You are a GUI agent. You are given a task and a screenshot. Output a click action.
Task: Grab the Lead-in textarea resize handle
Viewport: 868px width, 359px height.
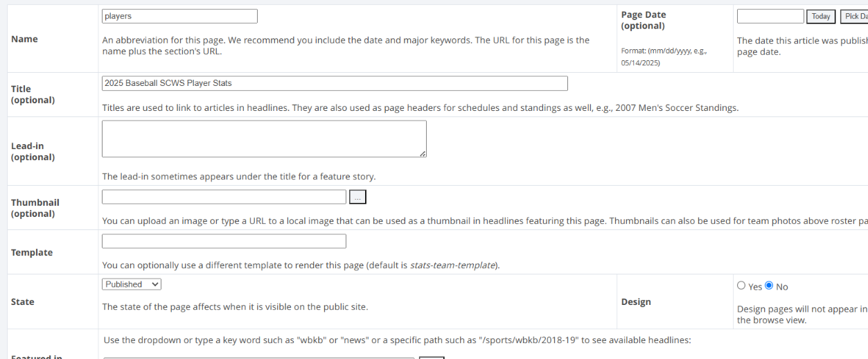click(423, 153)
